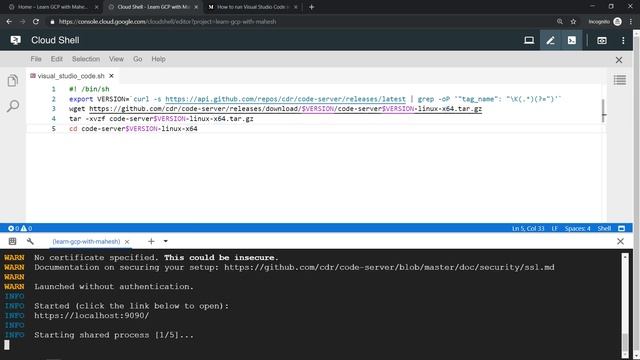Click the 'cd code-server' line in editor
Screen dimensions: 640x360
coord(133,129)
